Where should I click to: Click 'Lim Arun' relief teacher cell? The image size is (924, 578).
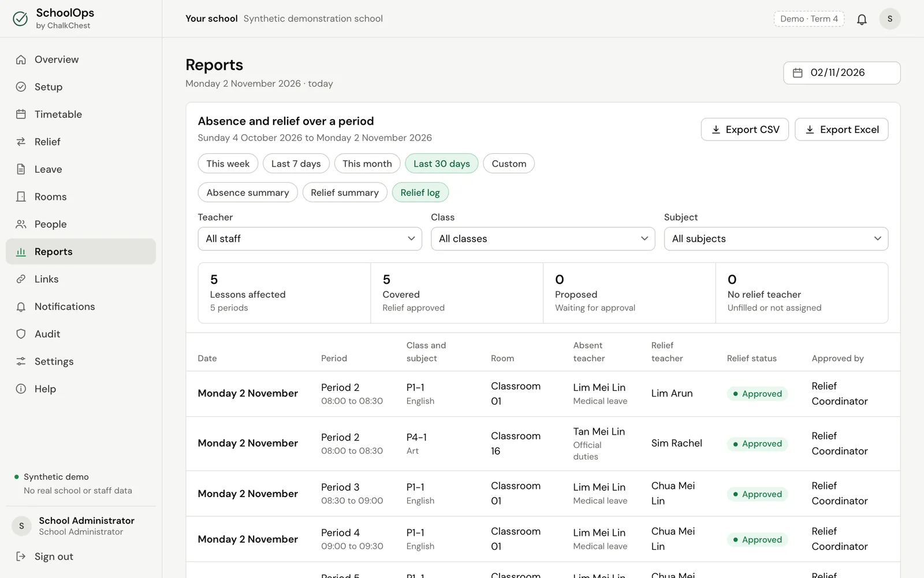(672, 393)
